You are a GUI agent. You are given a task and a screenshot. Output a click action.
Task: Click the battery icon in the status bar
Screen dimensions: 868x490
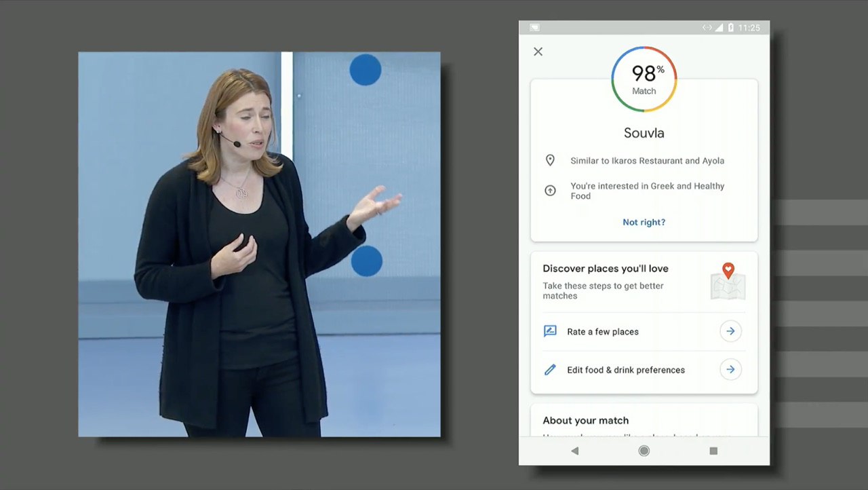pos(731,28)
